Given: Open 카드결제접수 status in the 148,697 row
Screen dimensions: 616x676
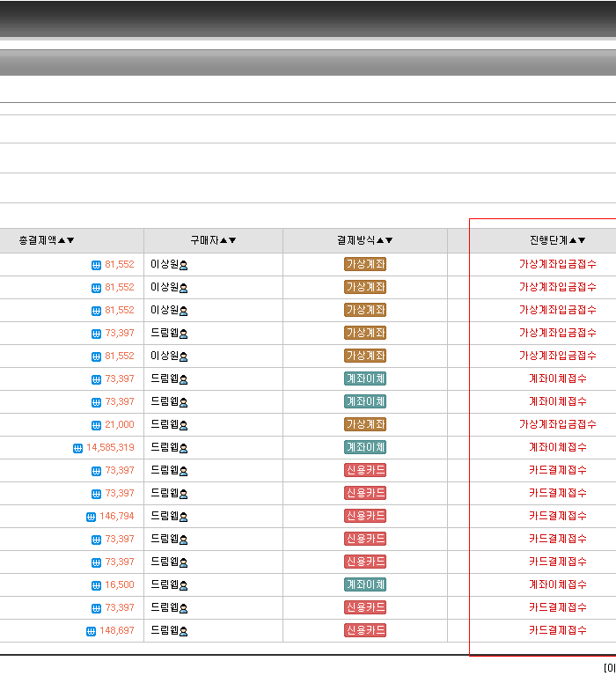Looking at the screenshot, I should pos(557,630).
